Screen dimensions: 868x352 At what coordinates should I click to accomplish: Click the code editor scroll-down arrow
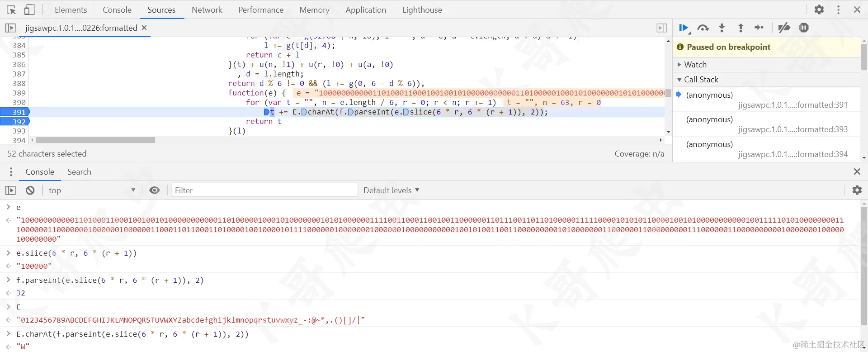[668, 132]
